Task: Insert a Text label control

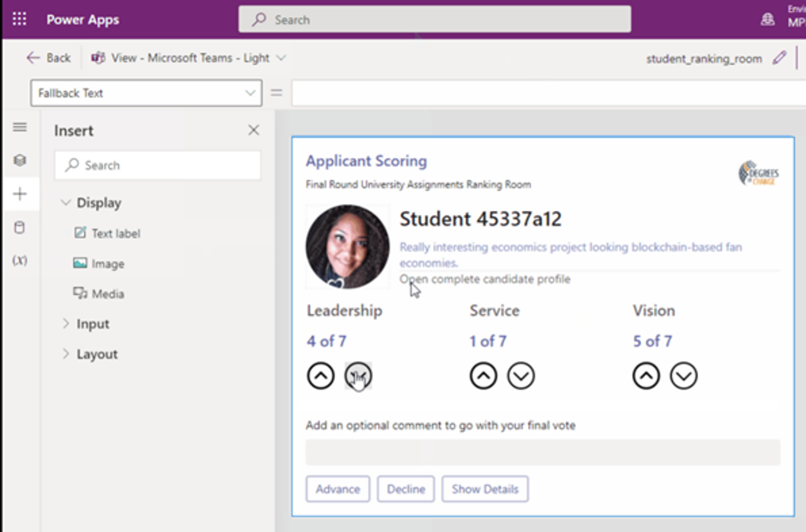Action: (115, 234)
